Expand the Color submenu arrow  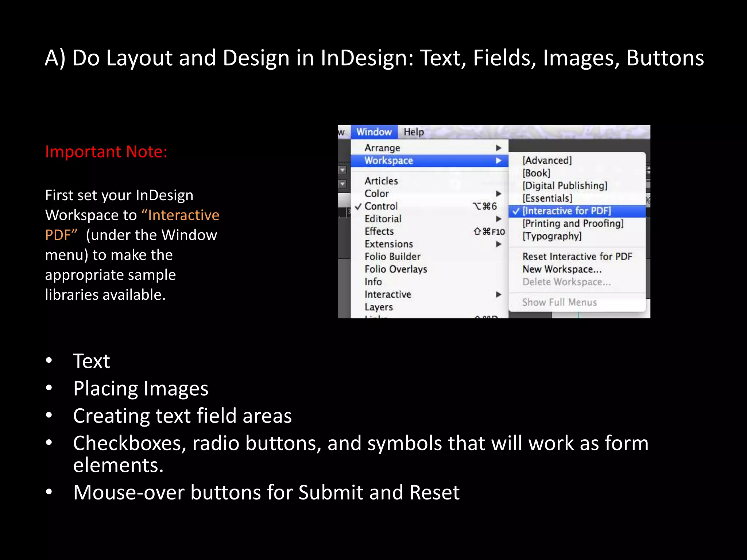coord(498,193)
